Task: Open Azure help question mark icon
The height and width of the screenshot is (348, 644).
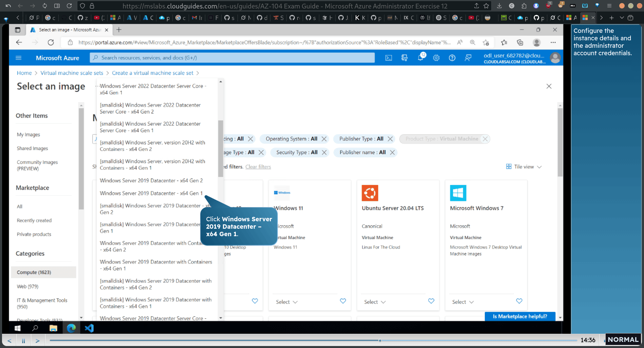Action: coord(452,58)
